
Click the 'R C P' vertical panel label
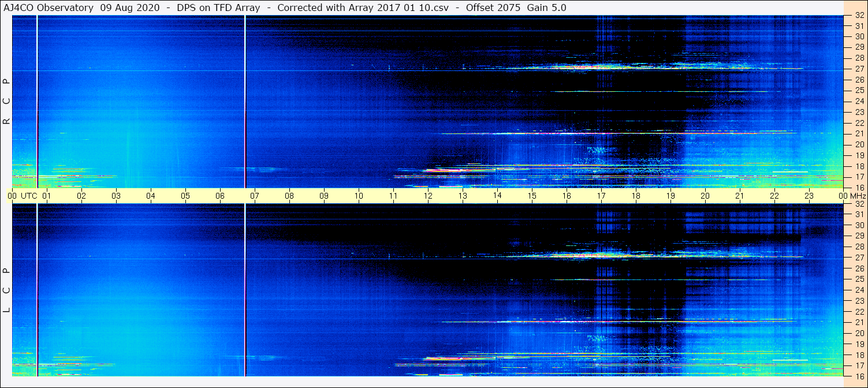tap(7, 101)
